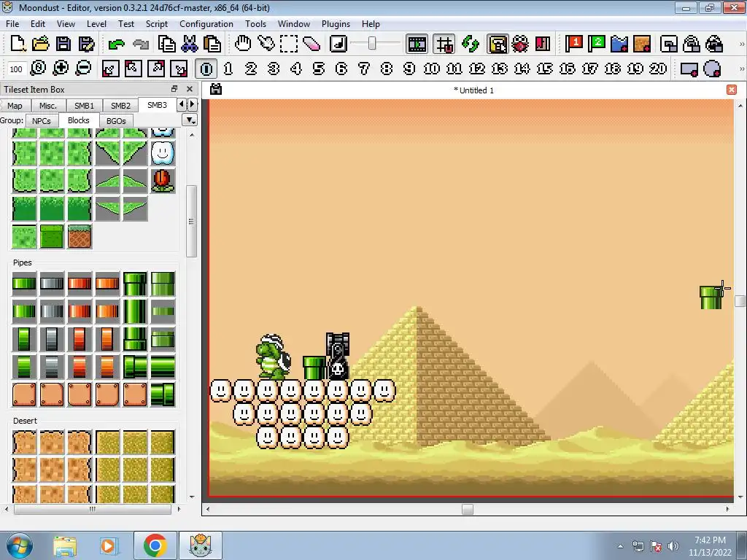Image resolution: width=747 pixels, height=560 pixels.
Task: Select the hand scroll tool
Action: [x=243, y=44]
